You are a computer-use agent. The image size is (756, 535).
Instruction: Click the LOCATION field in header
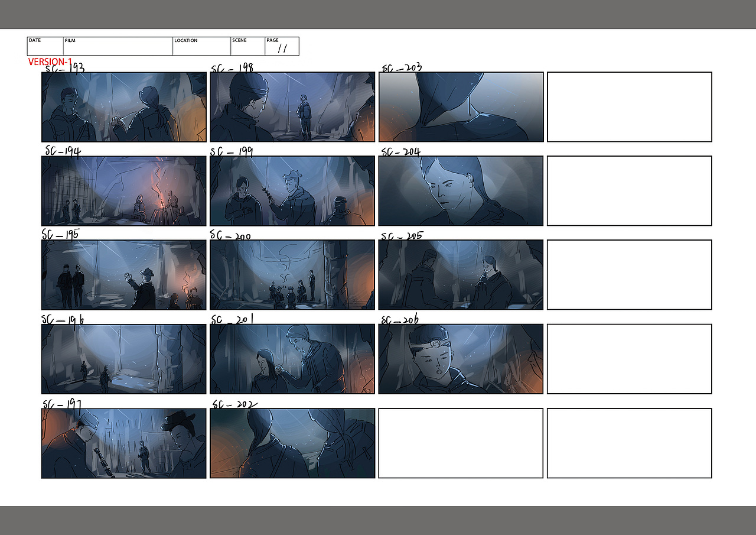click(202, 46)
